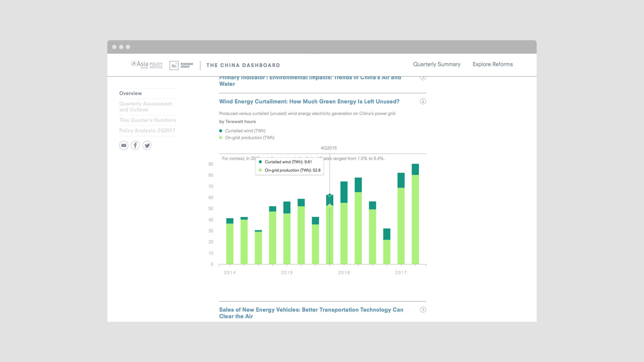Click tooltip value 'On-grid production (TWh): 52.8'

[x=292, y=170]
